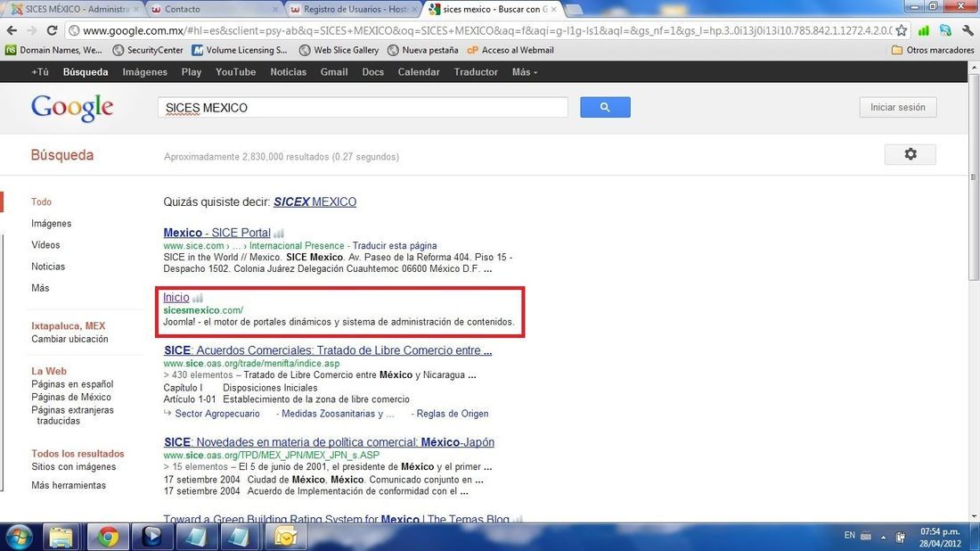980x551 pixels.
Task: Reload the page with refresh icon
Action: (53, 30)
